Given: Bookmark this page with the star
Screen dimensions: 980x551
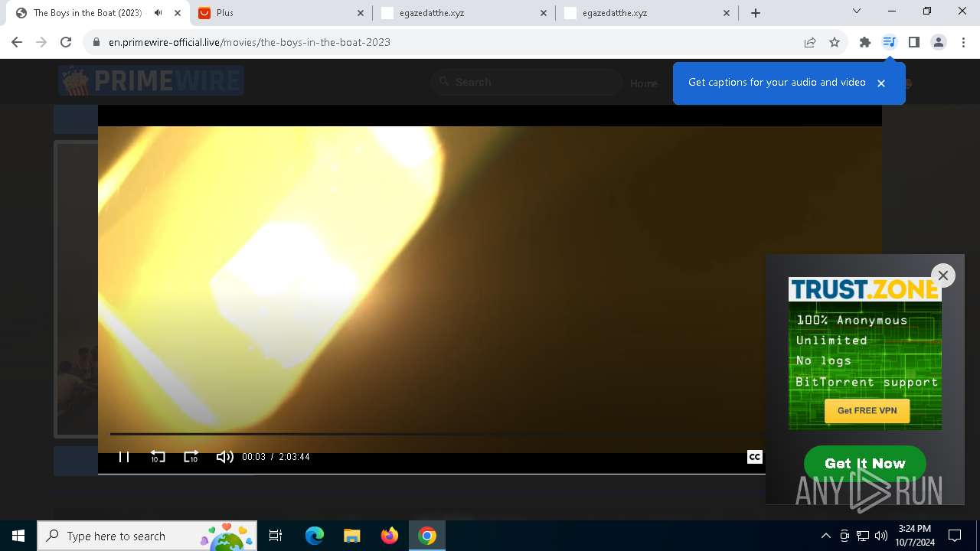Looking at the screenshot, I should click(835, 42).
